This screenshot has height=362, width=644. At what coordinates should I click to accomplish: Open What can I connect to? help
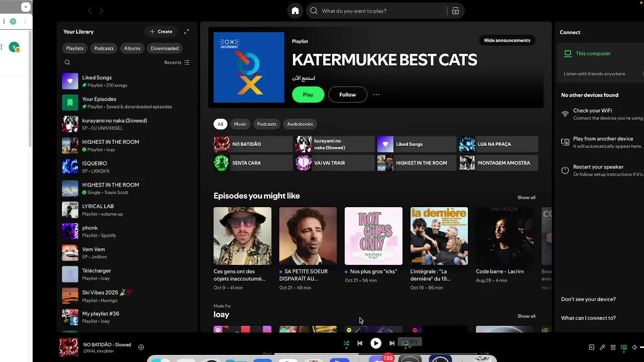click(588, 318)
